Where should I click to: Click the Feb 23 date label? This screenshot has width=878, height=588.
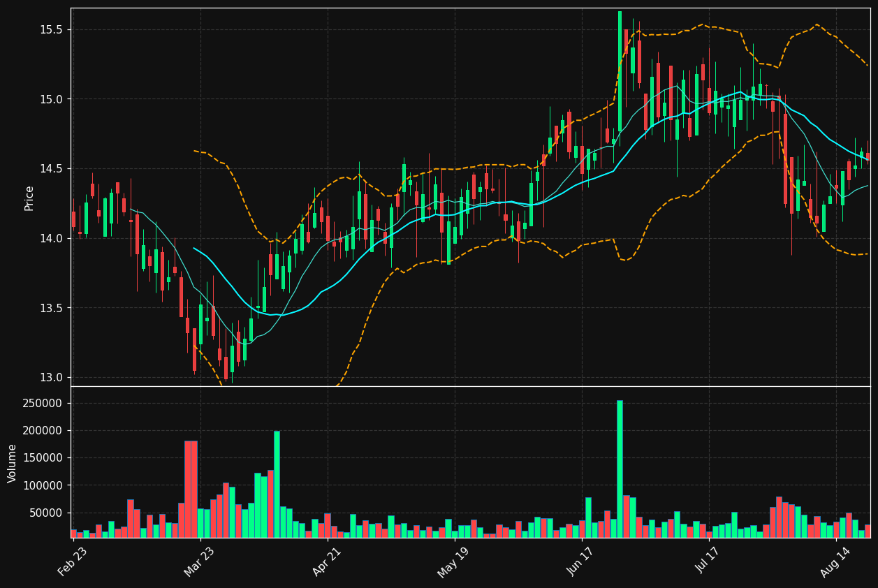point(73,561)
